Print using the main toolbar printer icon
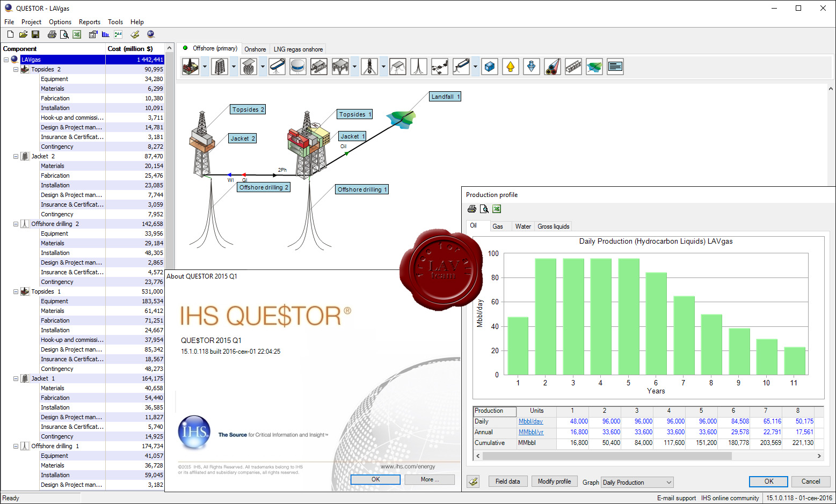This screenshot has height=504, width=836. [52, 34]
